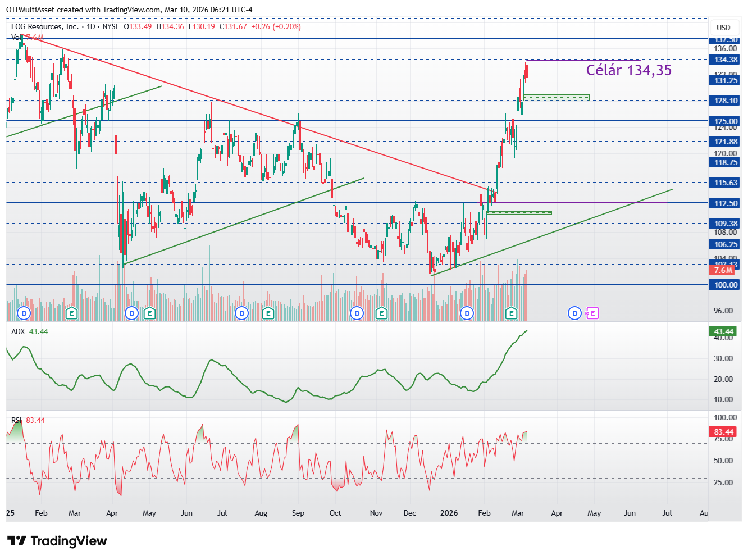Click the earnings E marker from early November 2025
The width and height of the screenshot is (748, 560).
tap(381, 313)
